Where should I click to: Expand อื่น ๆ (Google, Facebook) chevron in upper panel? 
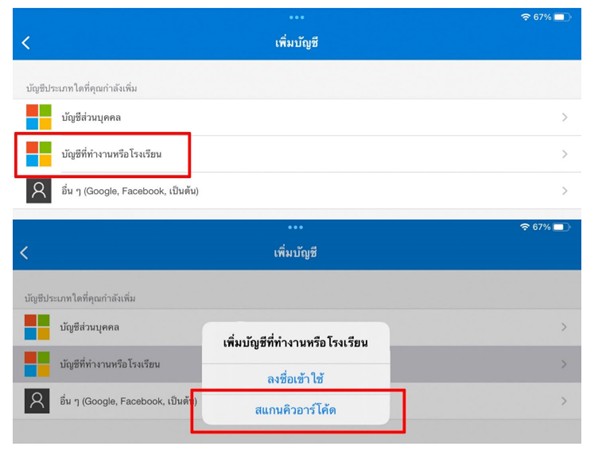pyautogui.click(x=565, y=190)
